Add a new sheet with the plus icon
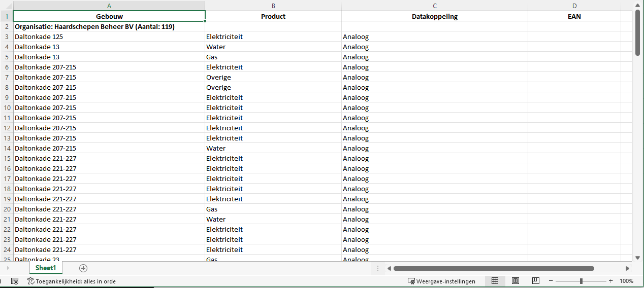 pos(83,268)
